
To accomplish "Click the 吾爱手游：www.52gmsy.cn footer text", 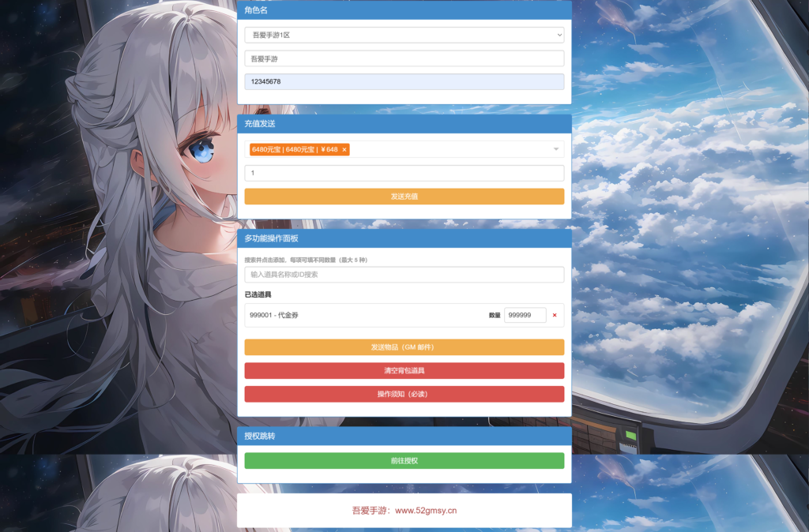I will coord(404,511).
